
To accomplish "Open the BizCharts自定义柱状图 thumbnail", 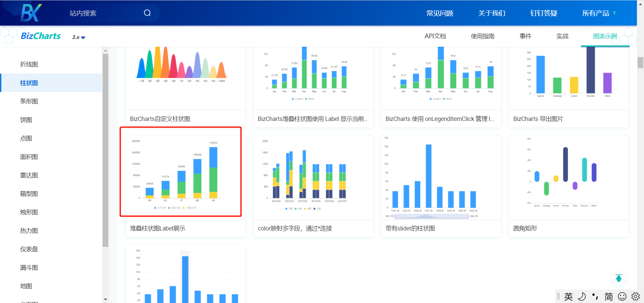I will click(185, 78).
